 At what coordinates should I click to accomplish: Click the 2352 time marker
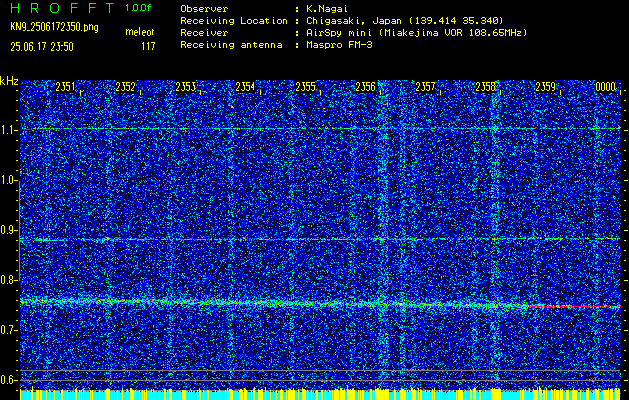125,87
